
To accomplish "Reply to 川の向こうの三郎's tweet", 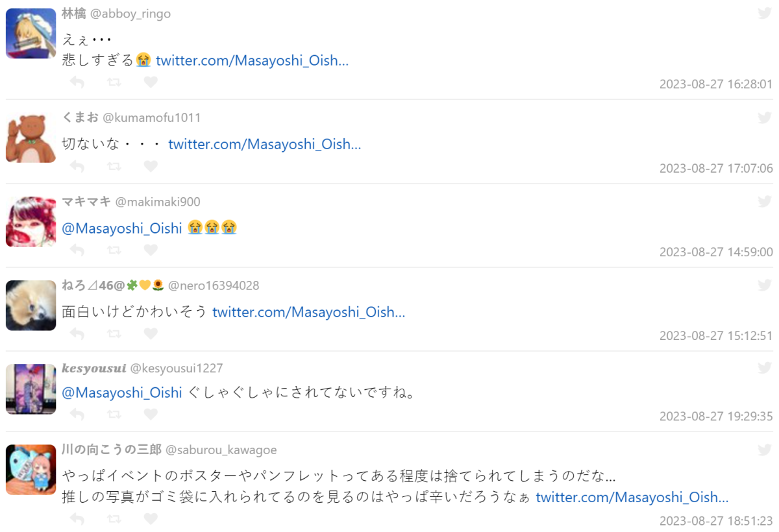I will [77, 519].
